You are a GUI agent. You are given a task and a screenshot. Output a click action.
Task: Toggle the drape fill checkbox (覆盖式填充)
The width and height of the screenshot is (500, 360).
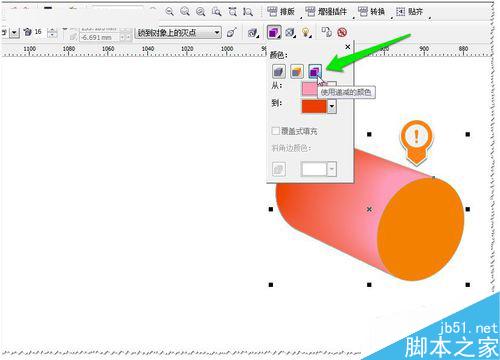pyautogui.click(x=276, y=131)
